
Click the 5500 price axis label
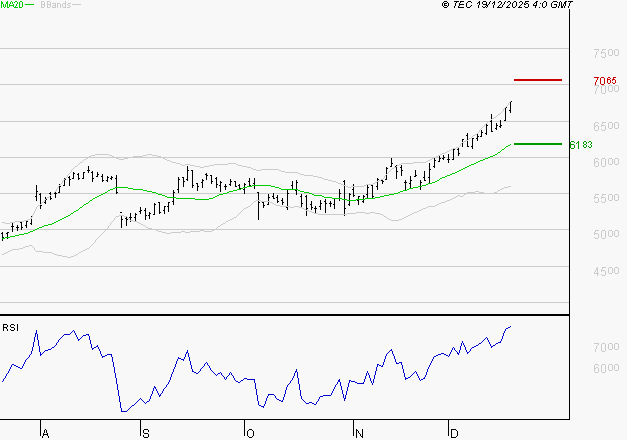tap(606, 198)
